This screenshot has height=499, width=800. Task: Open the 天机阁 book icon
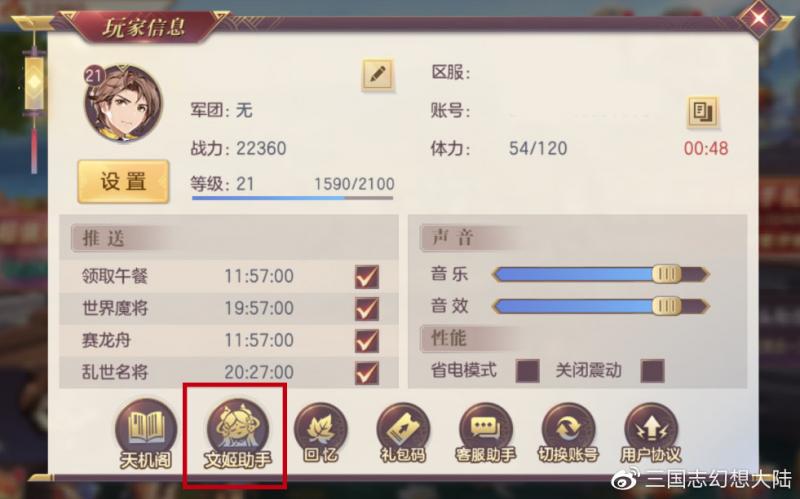146,433
